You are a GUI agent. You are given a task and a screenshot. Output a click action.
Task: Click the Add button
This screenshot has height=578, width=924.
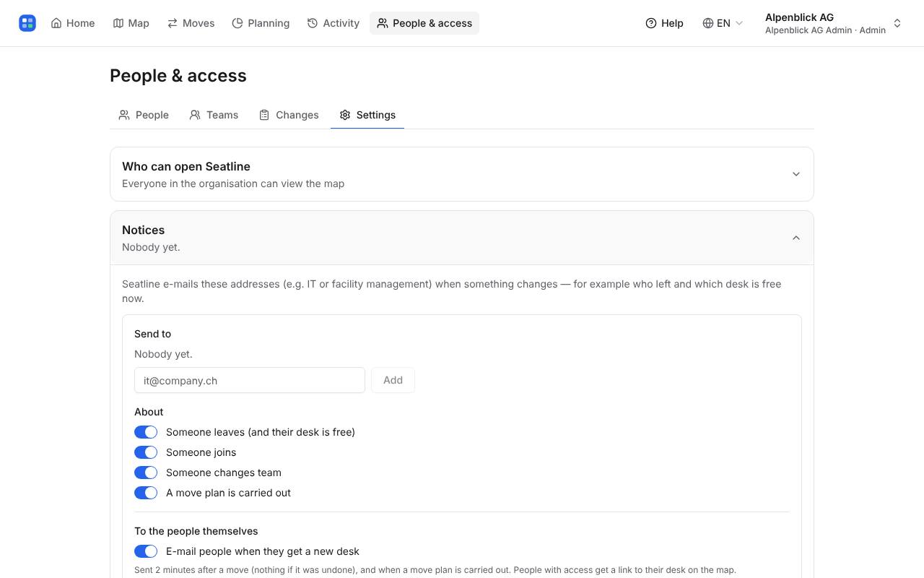393,380
